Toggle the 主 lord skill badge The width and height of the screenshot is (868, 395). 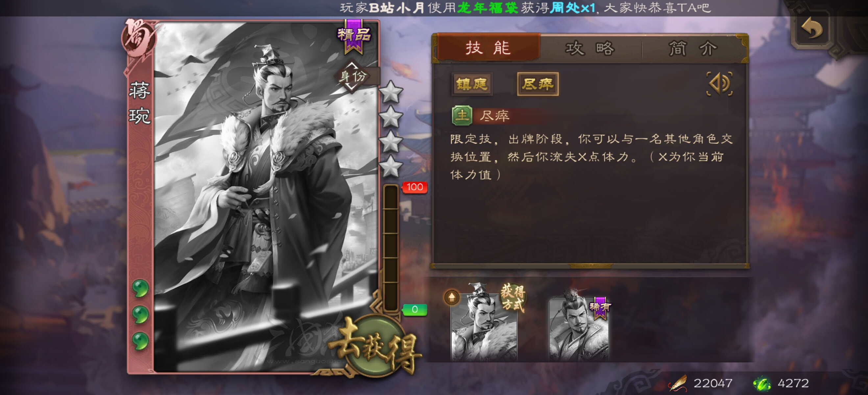(462, 116)
